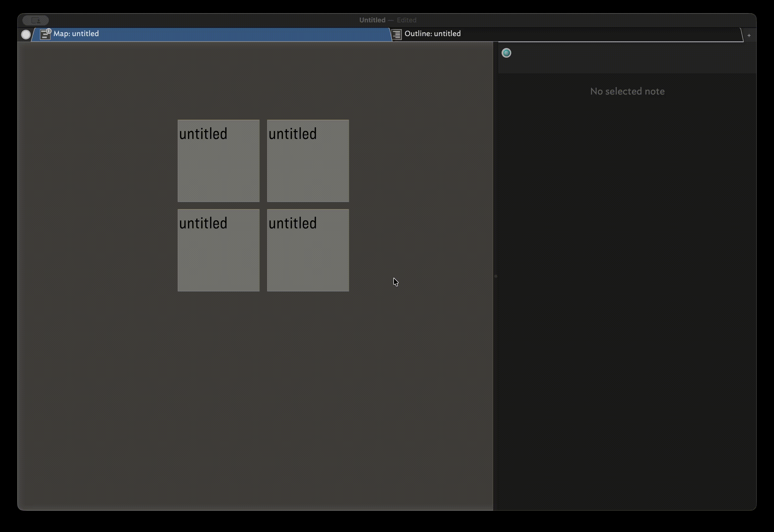The height and width of the screenshot is (532, 774).
Task: Click the title of the top-left untitled note
Action: click(203, 133)
